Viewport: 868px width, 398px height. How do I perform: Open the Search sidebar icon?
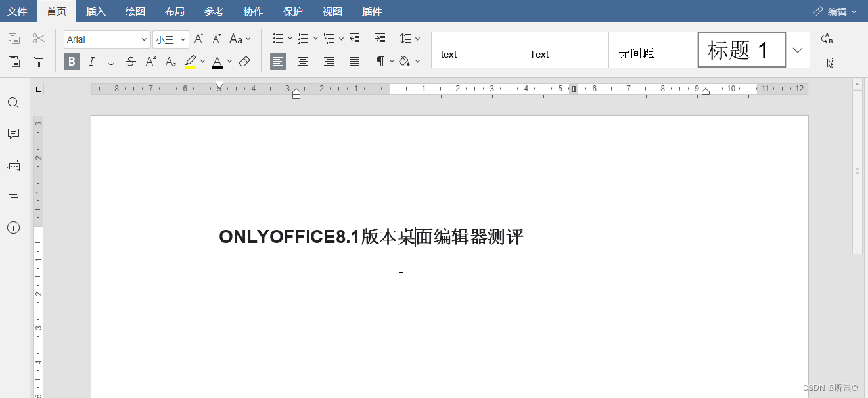(13, 103)
